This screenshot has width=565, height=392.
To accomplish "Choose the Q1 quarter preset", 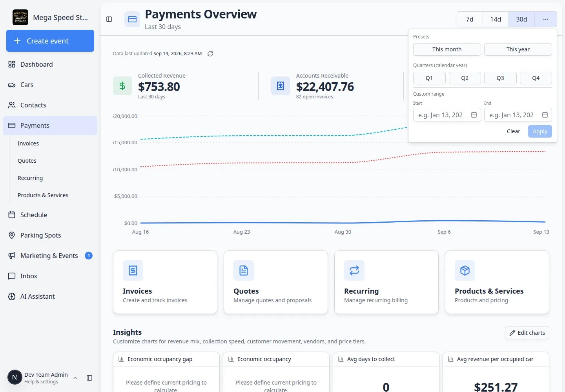I will coord(429,78).
